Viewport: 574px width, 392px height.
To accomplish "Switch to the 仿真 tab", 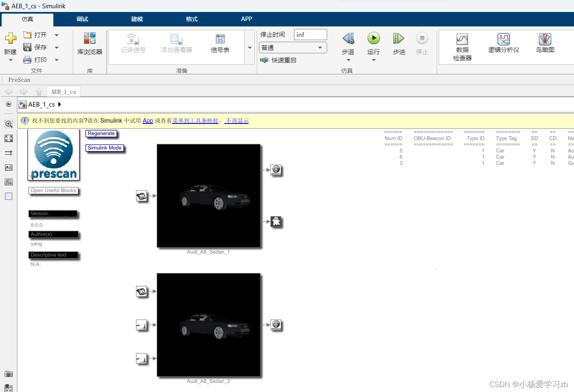I will click(x=27, y=19).
